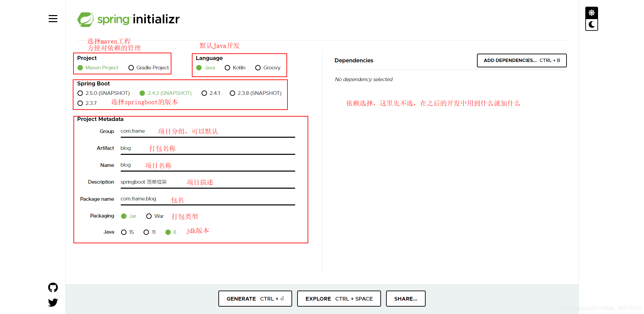Open the hamburger navigation menu
This screenshot has height=314, width=644.
(53, 19)
